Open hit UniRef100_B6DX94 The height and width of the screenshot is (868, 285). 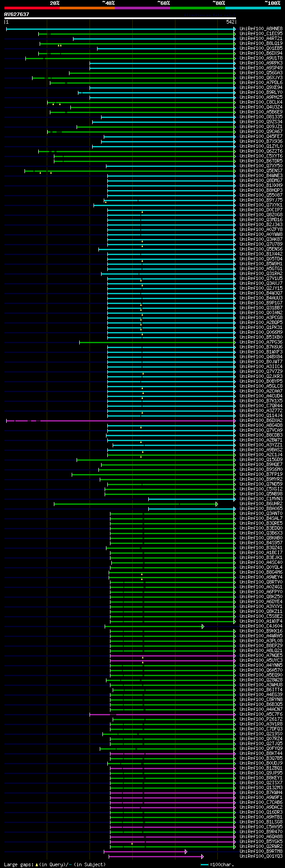tap(261, 53)
